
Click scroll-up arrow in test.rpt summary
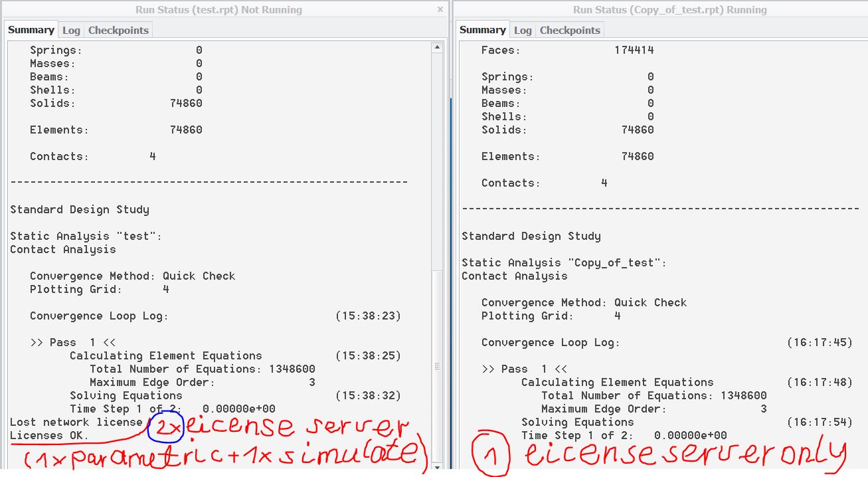click(437, 48)
